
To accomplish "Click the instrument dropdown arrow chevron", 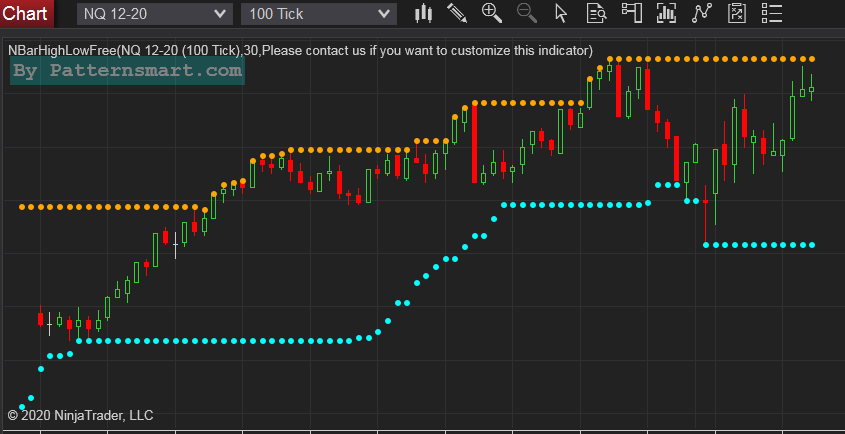I will [x=220, y=14].
